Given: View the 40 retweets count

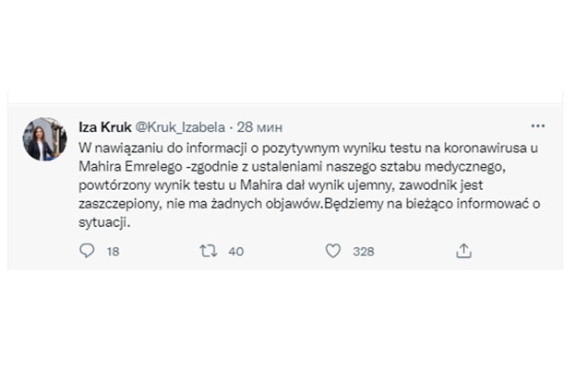Looking at the screenshot, I should coord(236,251).
